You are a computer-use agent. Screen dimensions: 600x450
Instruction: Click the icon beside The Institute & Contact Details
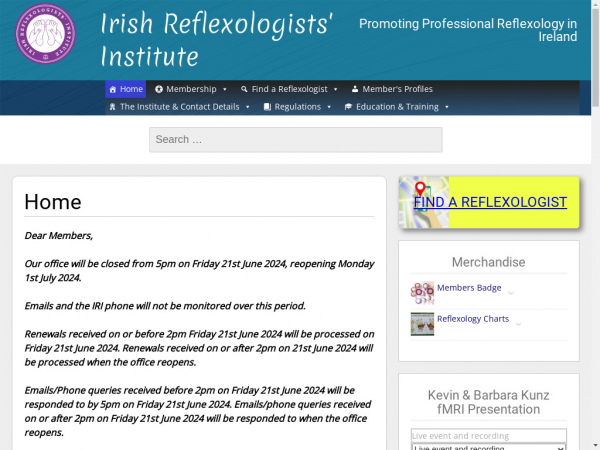tap(112, 107)
